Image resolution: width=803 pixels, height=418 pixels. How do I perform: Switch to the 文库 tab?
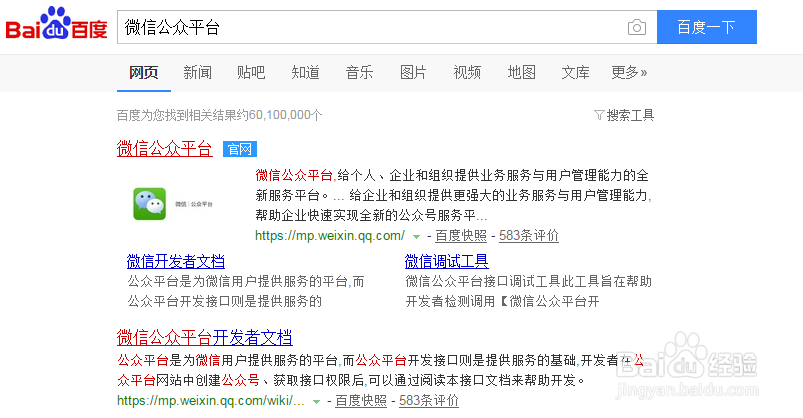575,73
